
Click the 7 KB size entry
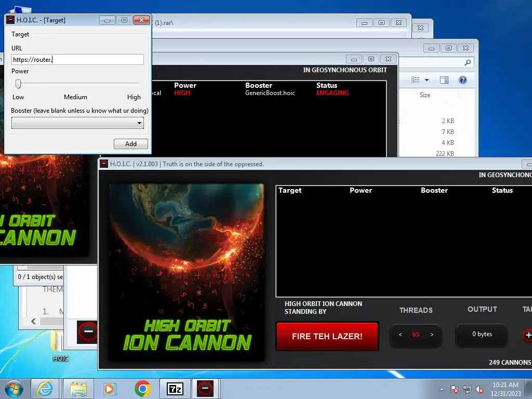[448, 131]
